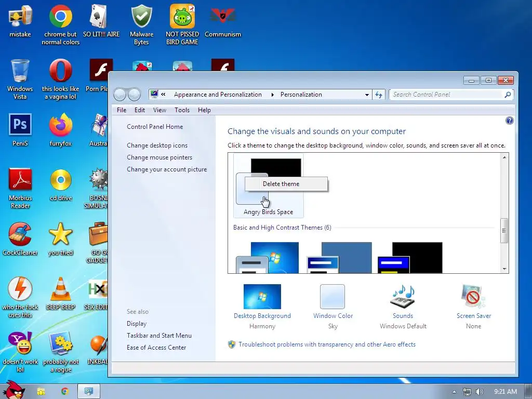Open the View menu

click(159, 110)
